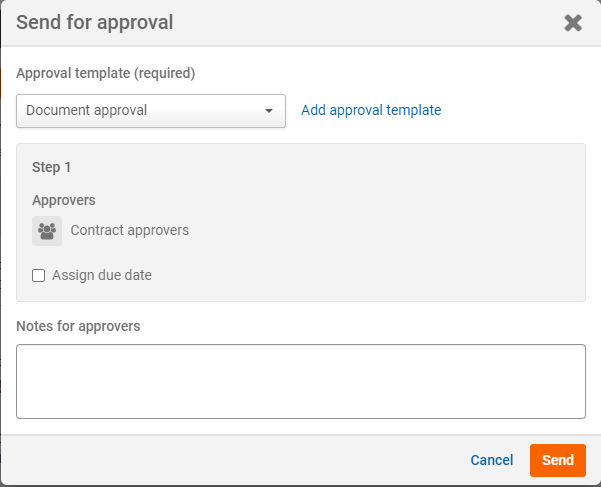Click the Contract approvers group icon
This screenshot has width=601, height=487.
click(47, 231)
